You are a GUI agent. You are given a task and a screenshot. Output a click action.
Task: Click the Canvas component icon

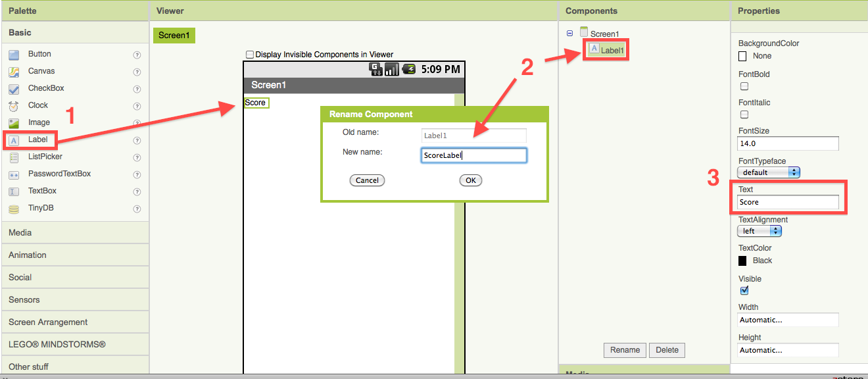coord(14,72)
